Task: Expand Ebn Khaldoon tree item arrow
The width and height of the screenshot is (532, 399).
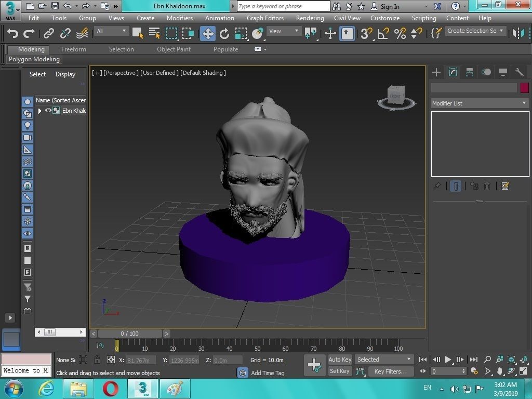Action: (39, 111)
